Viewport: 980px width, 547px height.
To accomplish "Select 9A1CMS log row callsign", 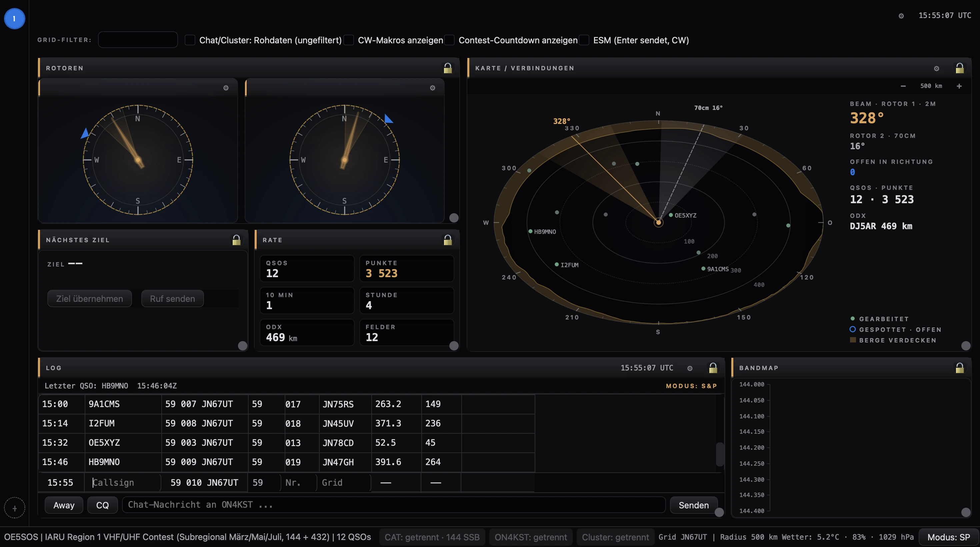I will (104, 404).
